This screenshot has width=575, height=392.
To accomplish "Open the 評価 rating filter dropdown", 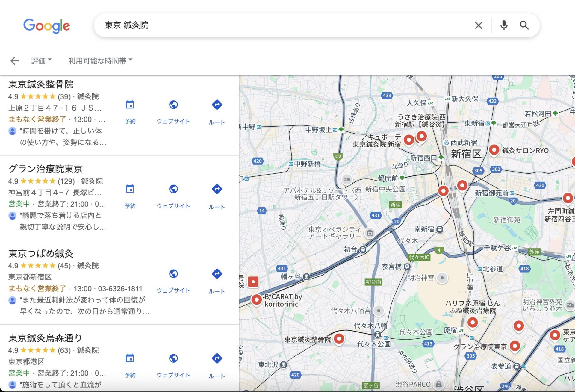I will [x=41, y=61].
